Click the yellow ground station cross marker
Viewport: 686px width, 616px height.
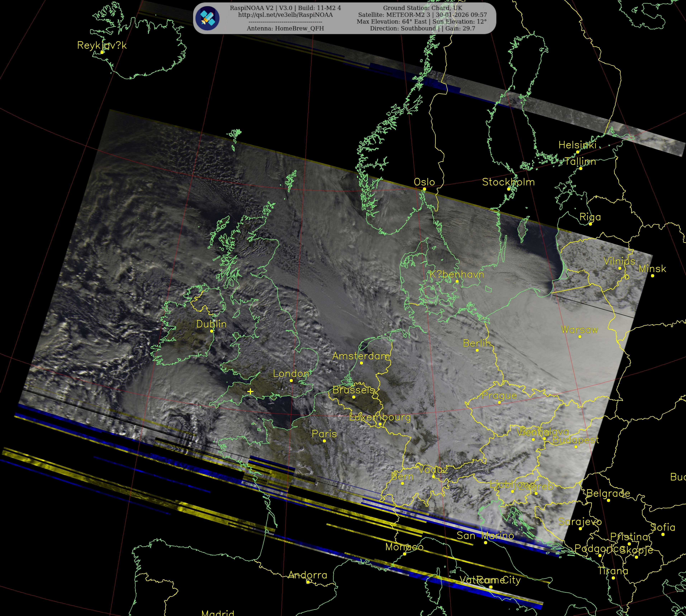pos(250,392)
